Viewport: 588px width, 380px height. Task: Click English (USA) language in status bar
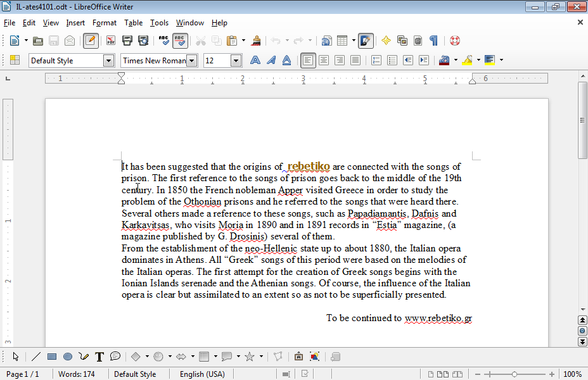tap(202, 374)
